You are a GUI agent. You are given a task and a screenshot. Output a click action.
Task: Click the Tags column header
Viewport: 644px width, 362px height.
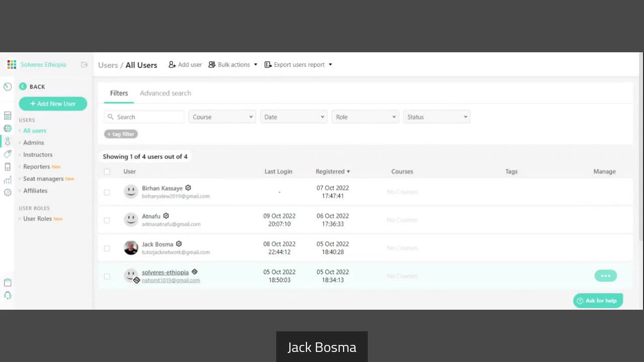coord(511,171)
